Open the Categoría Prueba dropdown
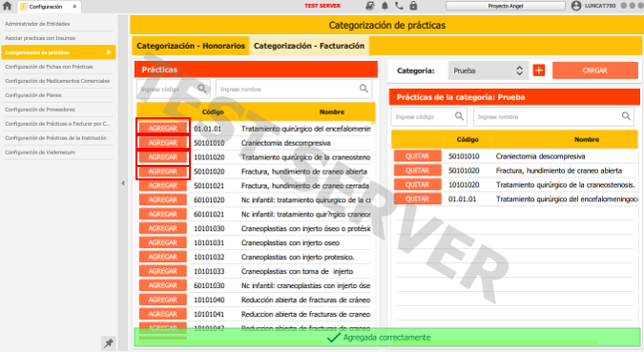The width and height of the screenshot is (644, 352). (x=488, y=71)
